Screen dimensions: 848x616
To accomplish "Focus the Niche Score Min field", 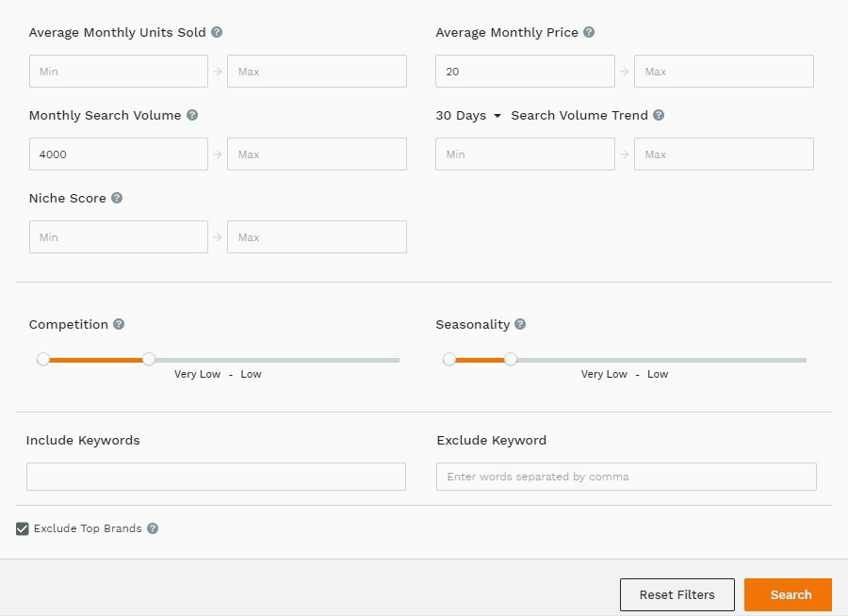I will tap(119, 237).
